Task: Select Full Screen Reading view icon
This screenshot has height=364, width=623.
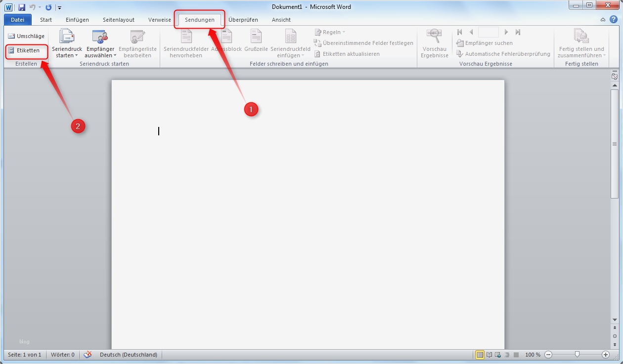Action: 489,355
